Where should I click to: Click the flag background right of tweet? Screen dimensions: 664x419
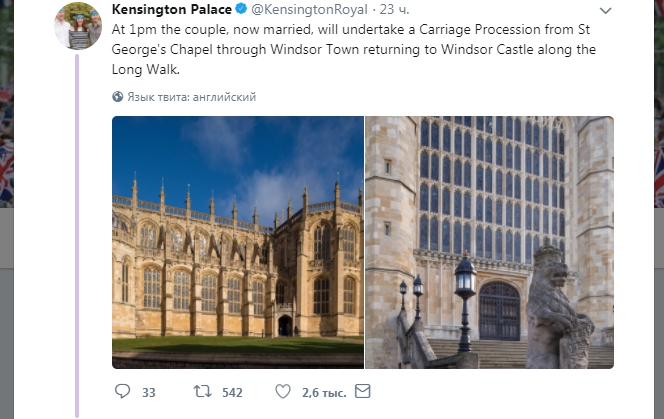point(659,104)
